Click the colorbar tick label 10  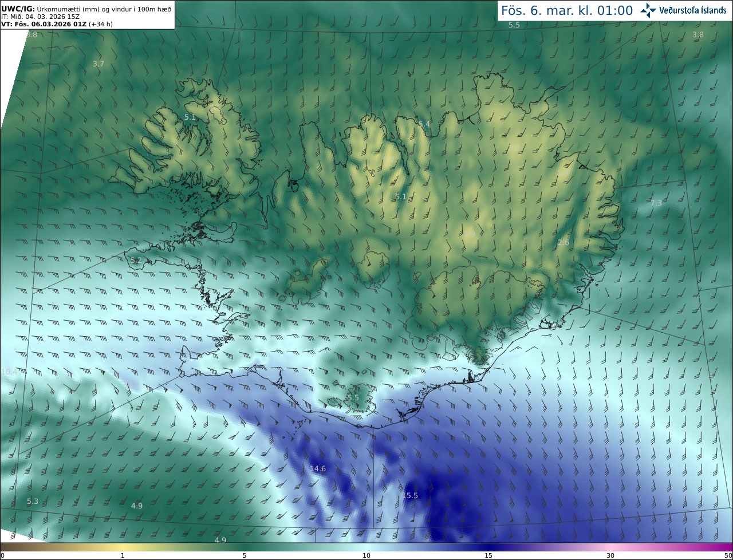tap(366, 555)
